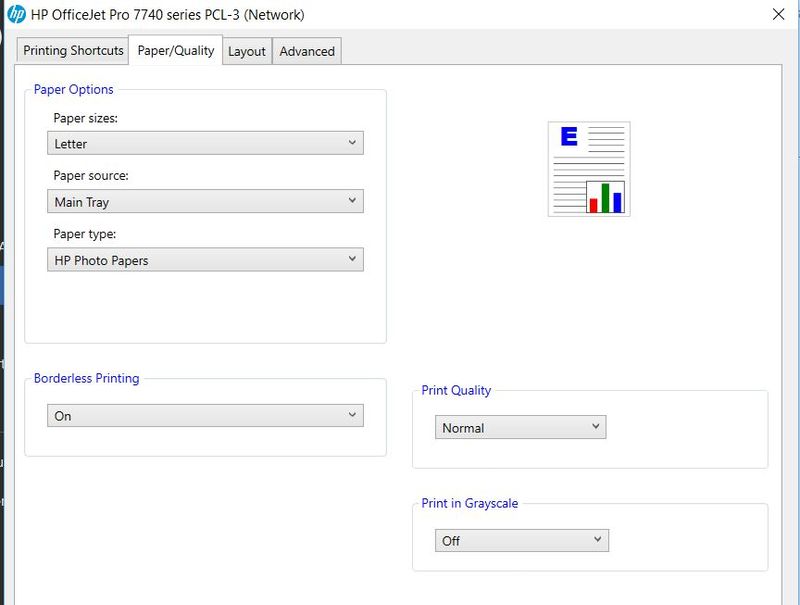Close the HP OfficeJet Pro dialog window
800x605 pixels.
(778, 14)
